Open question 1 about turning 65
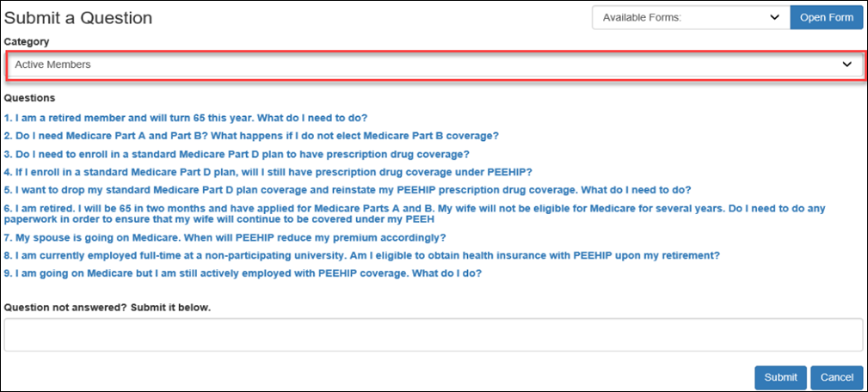The image size is (868, 392). pyautogui.click(x=186, y=118)
